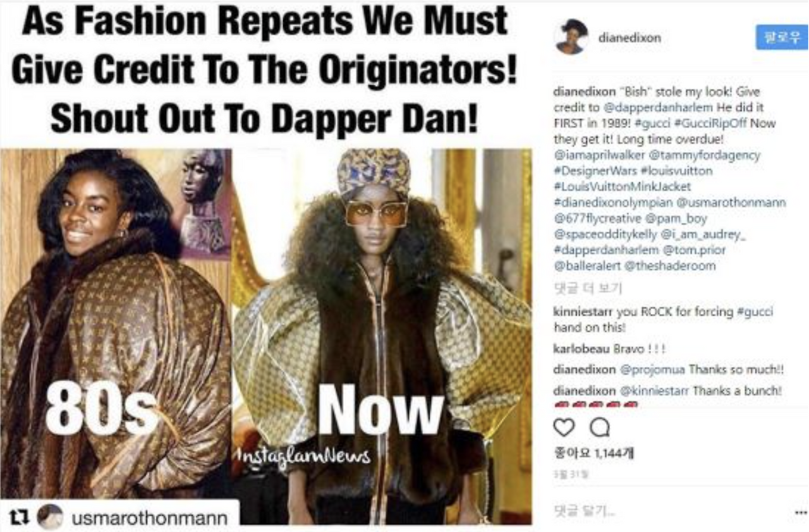809x532 pixels.
Task: Open kinniestarr commenter profile
Action: [583, 312]
